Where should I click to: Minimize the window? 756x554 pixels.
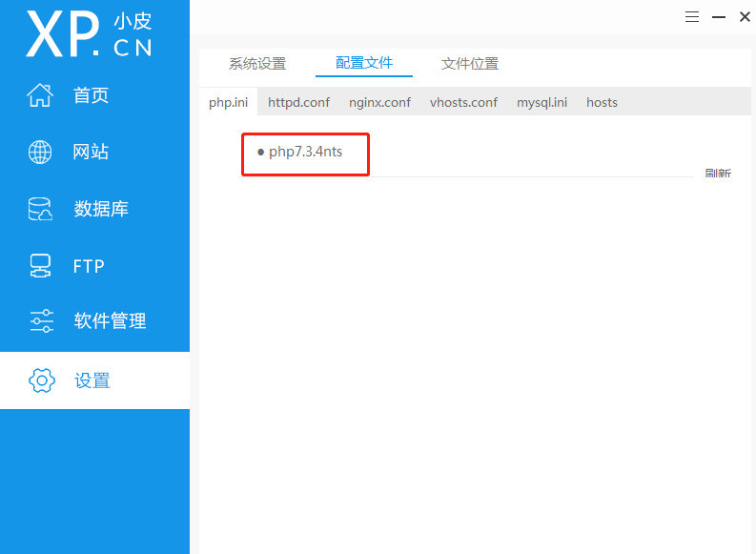719,17
